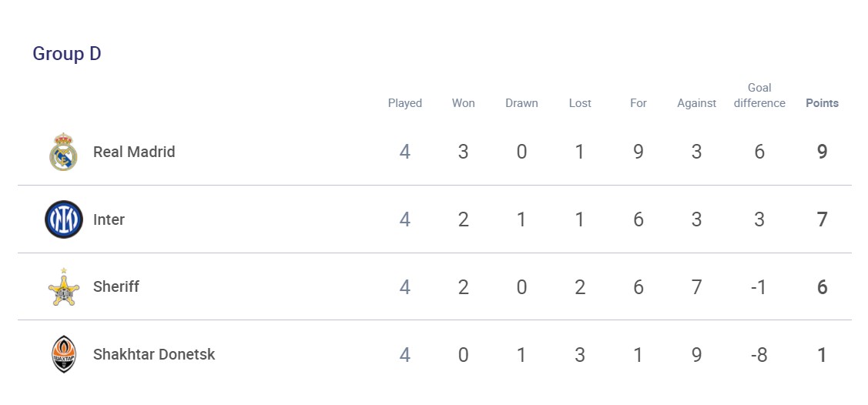
Task: Open the Sheriff team link
Action: 116,287
